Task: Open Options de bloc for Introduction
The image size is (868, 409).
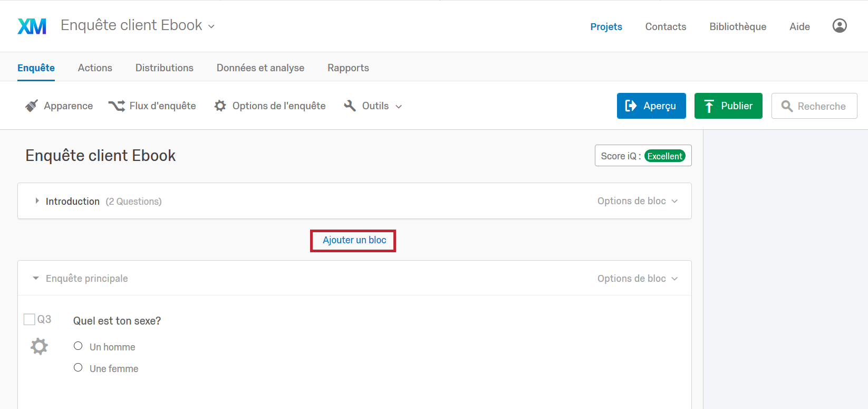Action: pos(638,201)
